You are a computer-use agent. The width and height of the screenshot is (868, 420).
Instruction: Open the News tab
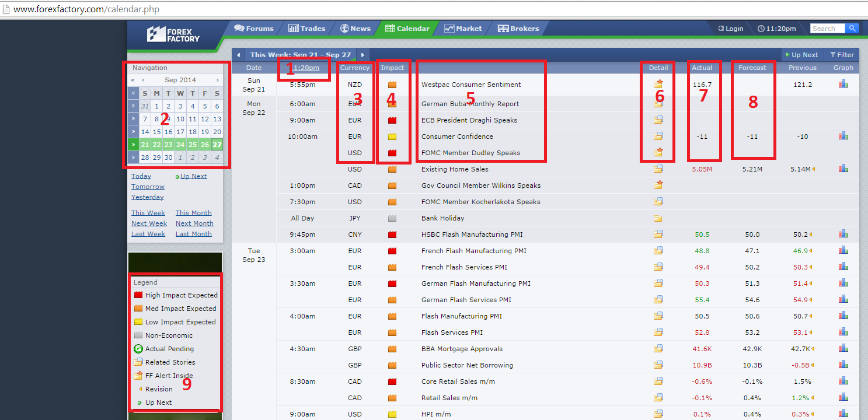tap(355, 28)
